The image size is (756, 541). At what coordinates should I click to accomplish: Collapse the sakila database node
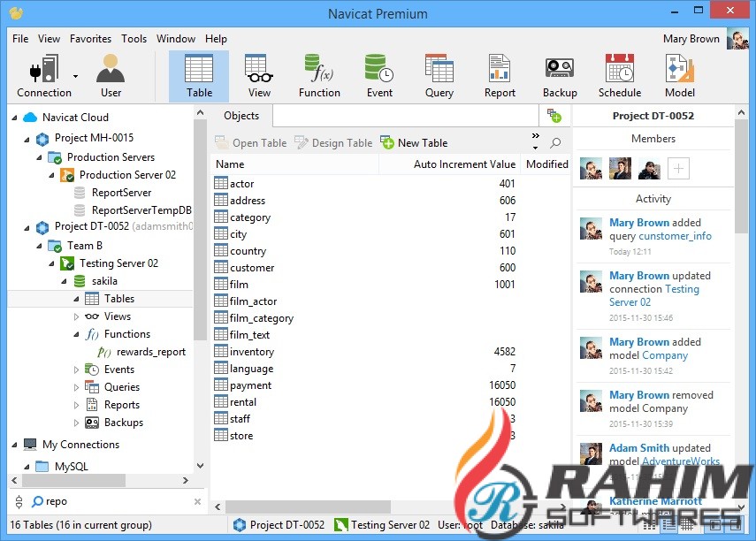[x=65, y=282]
